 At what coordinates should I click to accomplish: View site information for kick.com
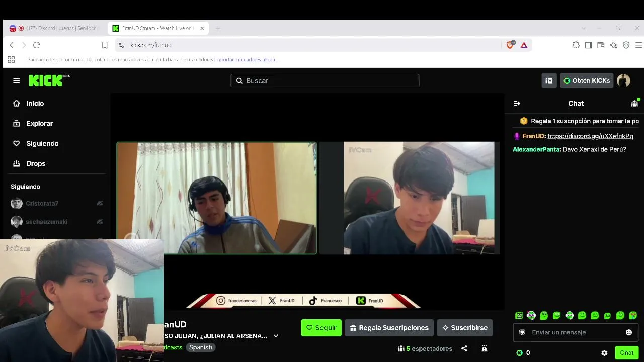121,45
